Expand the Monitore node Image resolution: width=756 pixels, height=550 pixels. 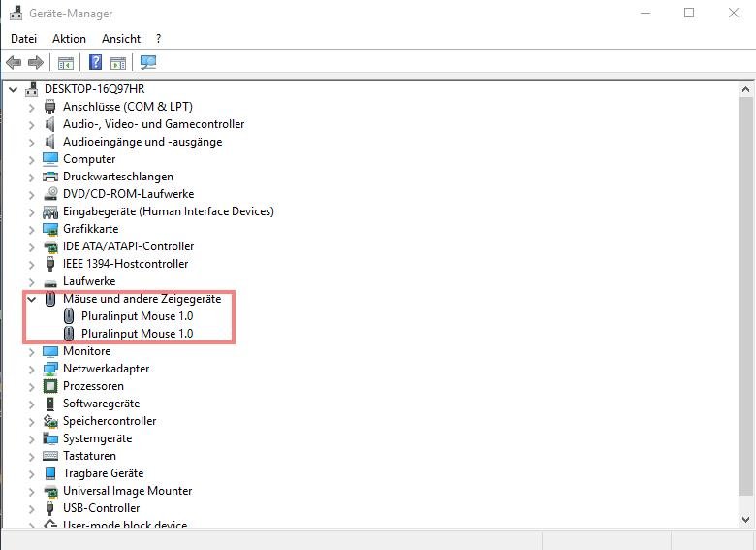point(31,352)
